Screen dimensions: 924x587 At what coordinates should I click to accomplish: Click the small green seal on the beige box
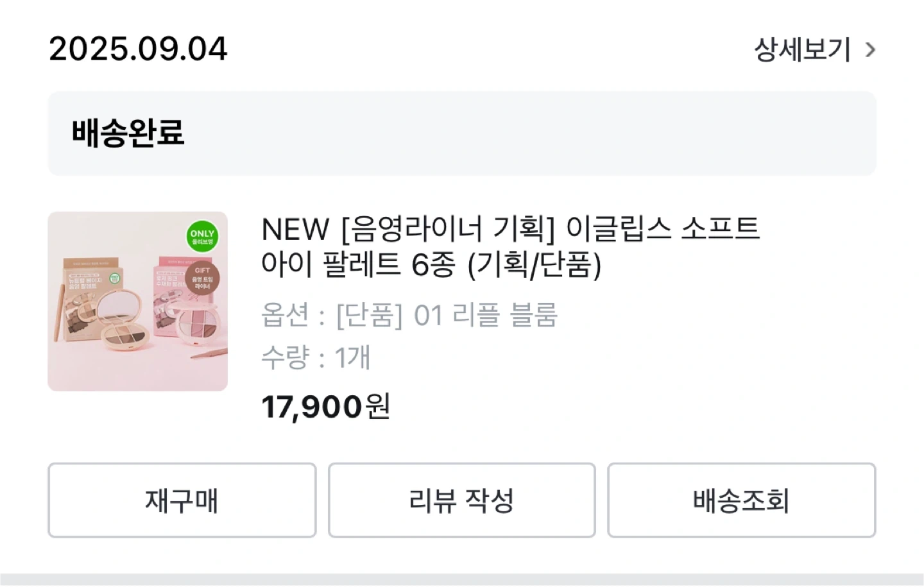click(x=114, y=279)
